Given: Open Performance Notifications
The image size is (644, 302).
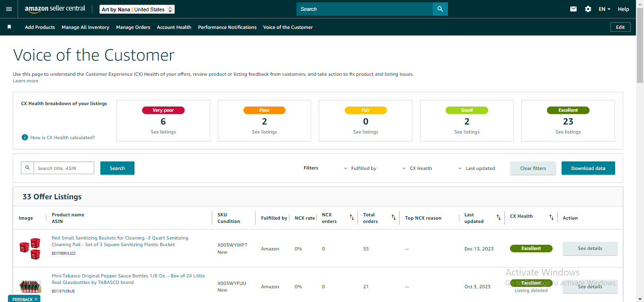Looking at the screenshot, I should click(x=227, y=27).
